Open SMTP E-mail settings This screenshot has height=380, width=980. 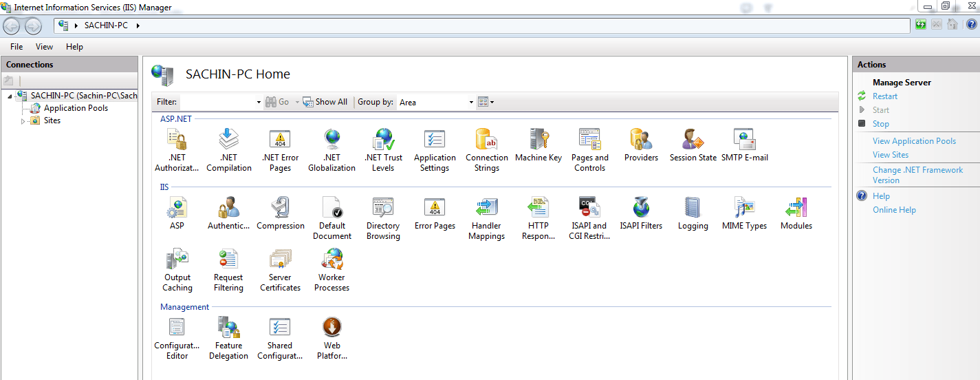click(x=745, y=145)
